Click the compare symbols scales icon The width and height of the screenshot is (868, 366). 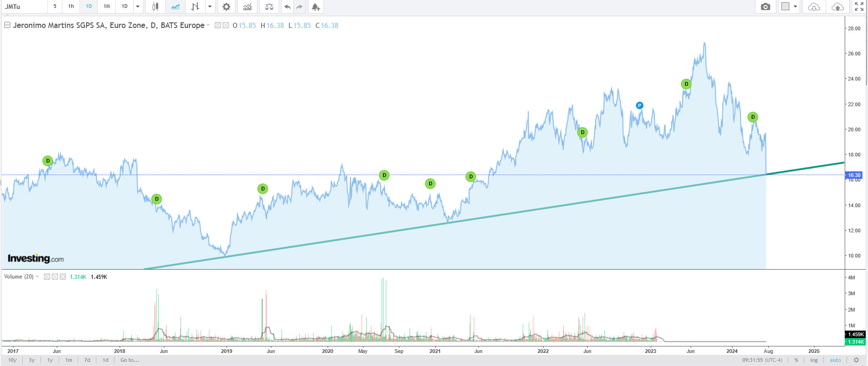[x=269, y=7]
